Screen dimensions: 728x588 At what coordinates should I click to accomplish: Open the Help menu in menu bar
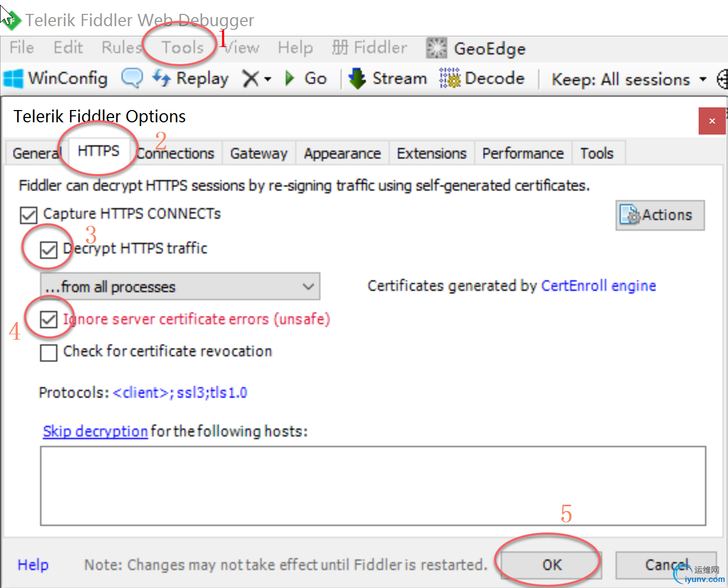(295, 48)
